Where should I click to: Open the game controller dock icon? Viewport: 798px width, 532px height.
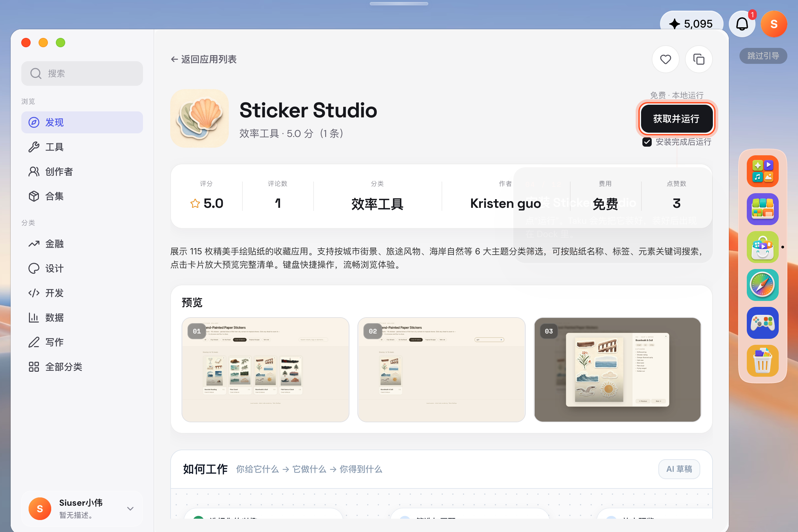pos(763,323)
